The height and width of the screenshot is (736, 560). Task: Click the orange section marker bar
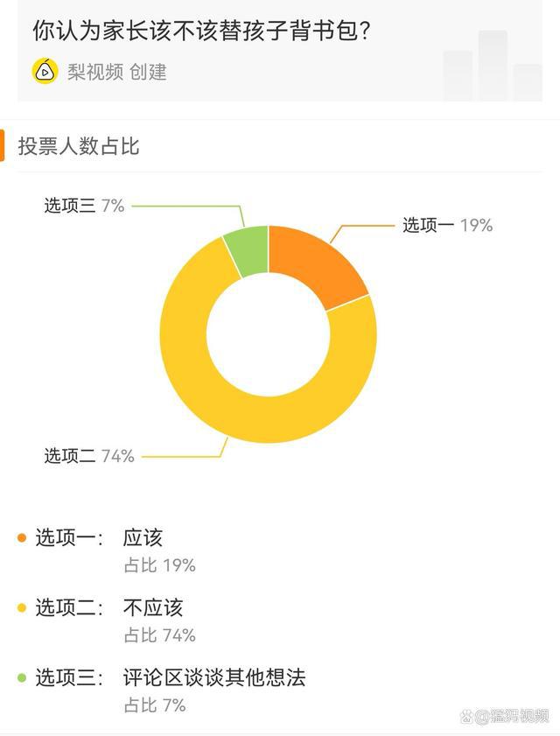2,145
